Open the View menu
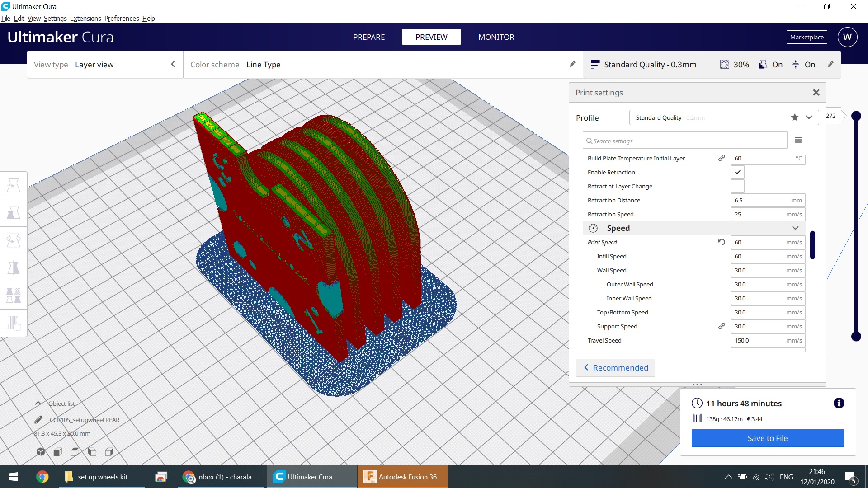Screen dimensions: 868x488 pyautogui.click(x=34, y=19)
